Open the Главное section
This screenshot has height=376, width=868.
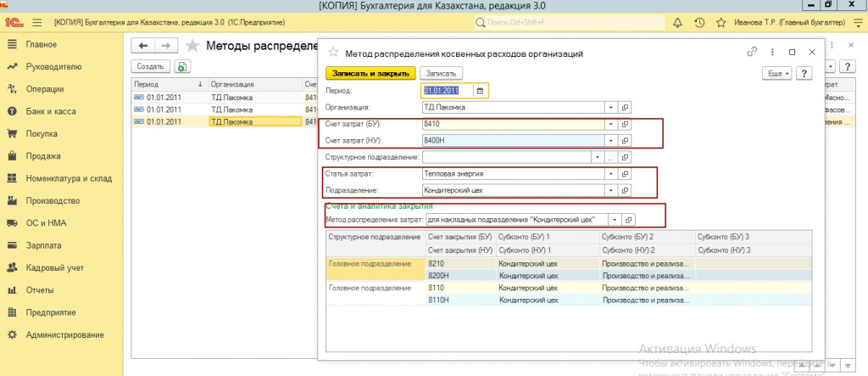click(x=41, y=44)
